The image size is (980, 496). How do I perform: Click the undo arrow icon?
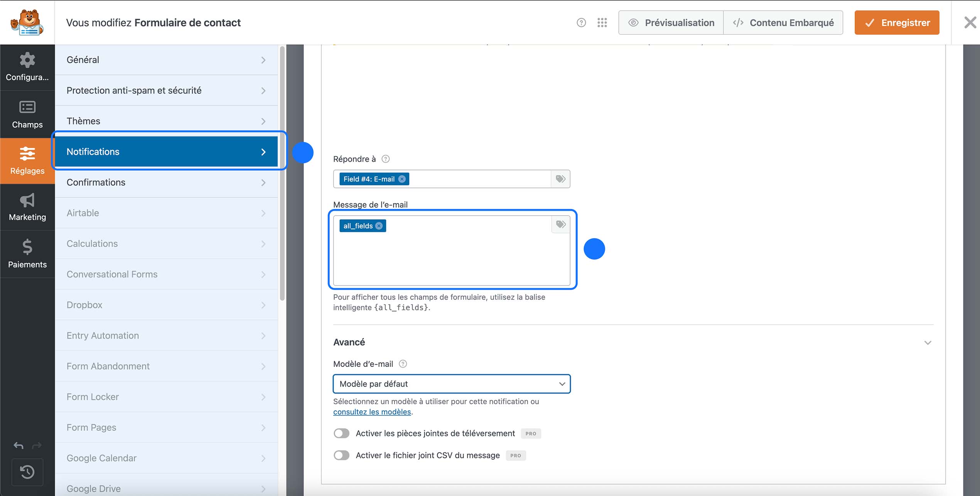18,446
